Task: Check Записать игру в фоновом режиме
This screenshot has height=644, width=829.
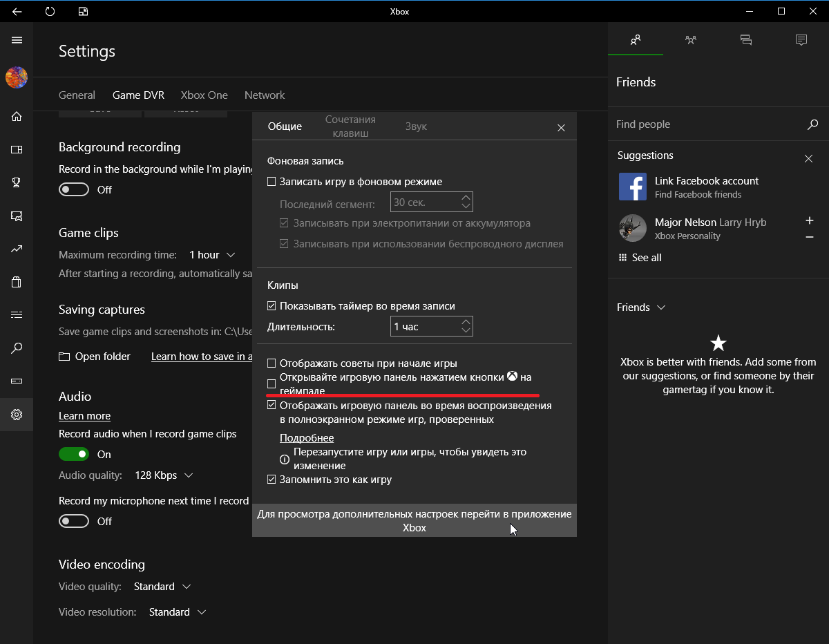Action: (x=271, y=182)
